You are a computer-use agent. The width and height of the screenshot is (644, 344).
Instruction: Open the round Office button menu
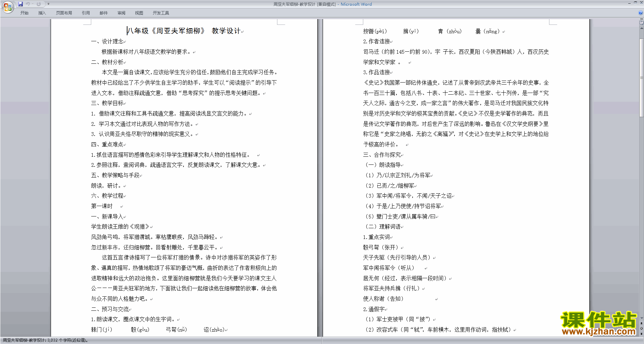(7, 7)
